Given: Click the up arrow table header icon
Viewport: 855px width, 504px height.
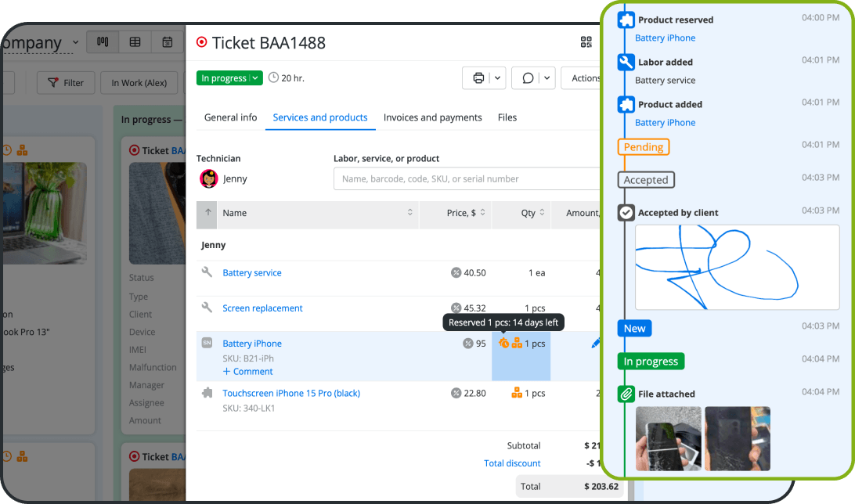Looking at the screenshot, I should (x=207, y=213).
